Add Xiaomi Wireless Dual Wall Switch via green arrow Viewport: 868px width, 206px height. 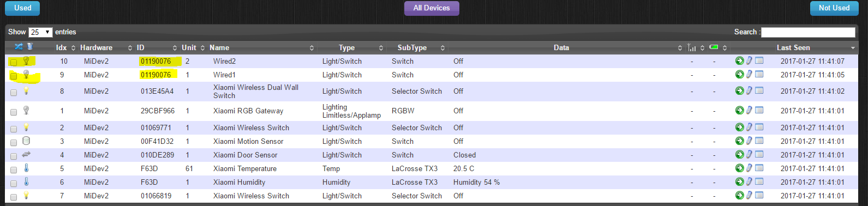click(x=739, y=90)
